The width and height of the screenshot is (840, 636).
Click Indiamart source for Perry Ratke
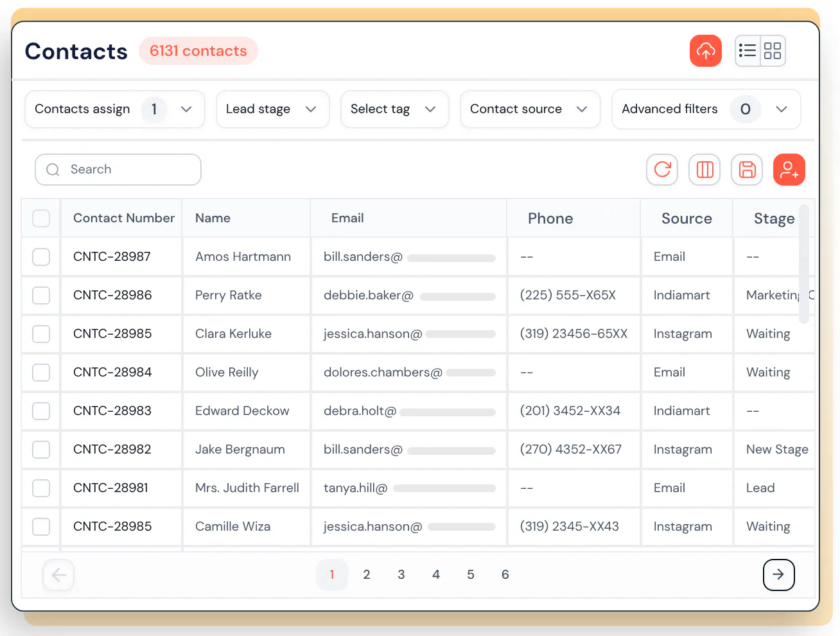tap(681, 295)
